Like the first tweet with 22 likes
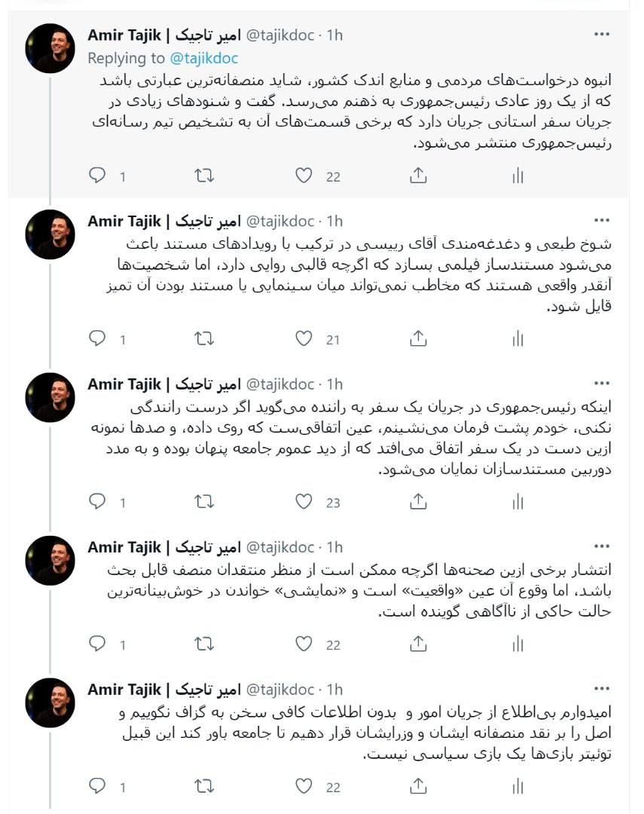 click(x=304, y=176)
